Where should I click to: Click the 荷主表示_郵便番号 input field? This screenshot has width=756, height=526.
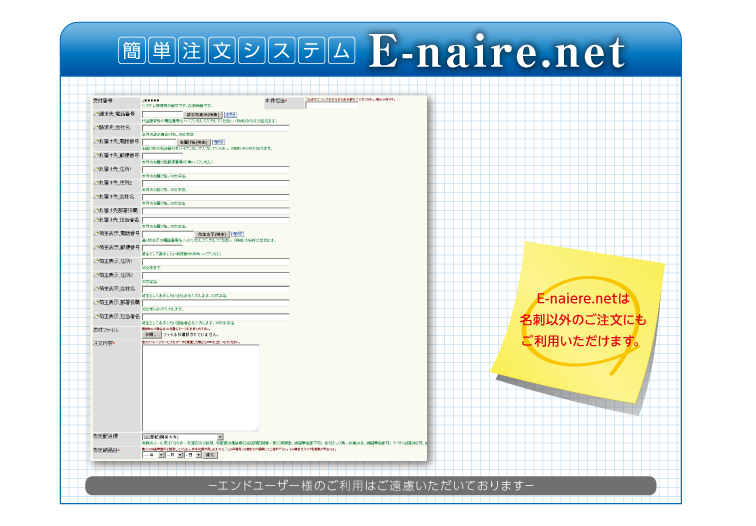(162, 248)
